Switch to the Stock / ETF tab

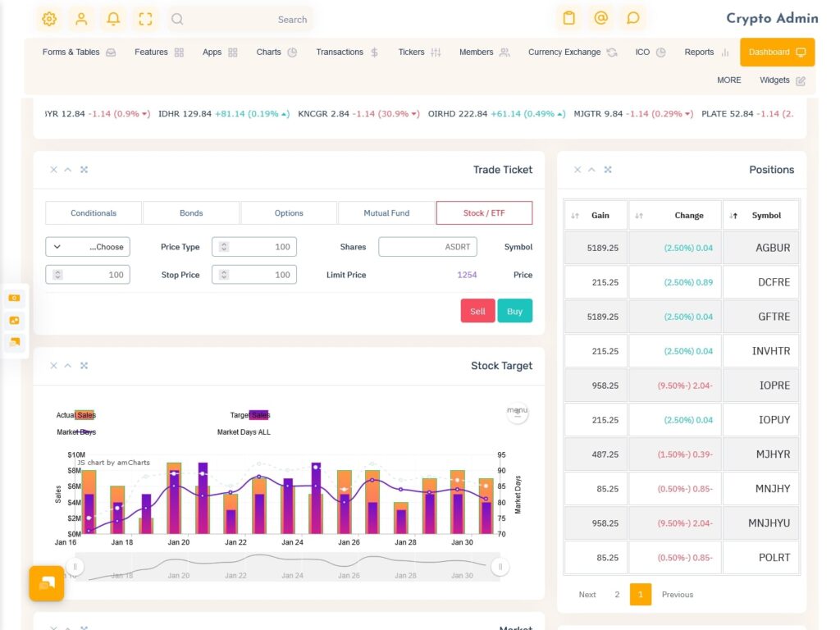[484, 212]
